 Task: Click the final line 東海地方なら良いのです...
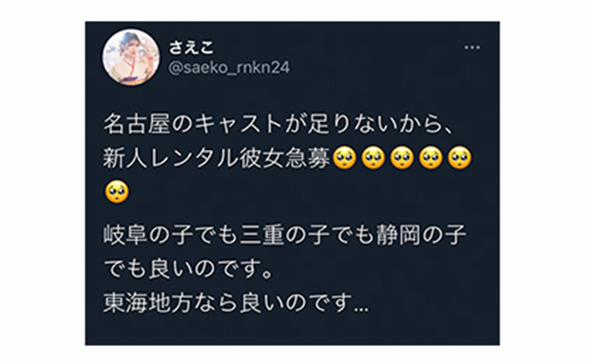[x=236, y=302]
